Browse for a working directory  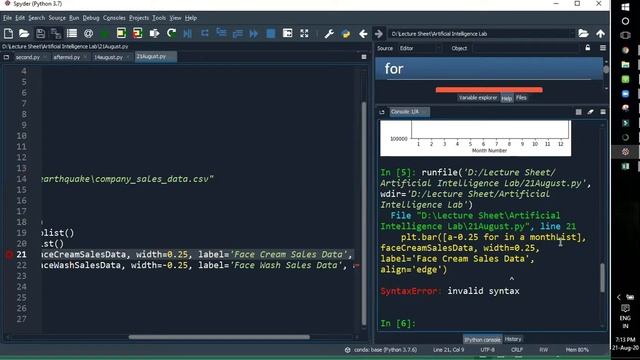(x=583, y=33)
